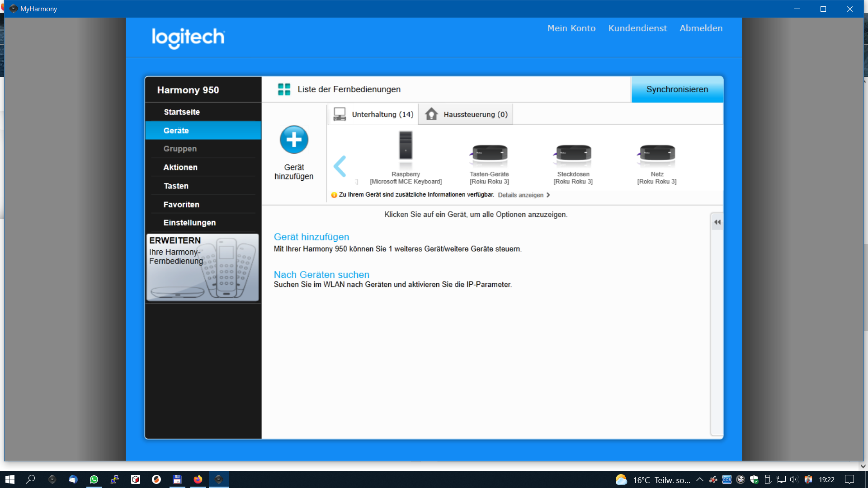The height and width of the screenshot is (488, 868).
Task: Select the Tasten-Geräte Roku 3 device
Action: [x=489, y=164]
